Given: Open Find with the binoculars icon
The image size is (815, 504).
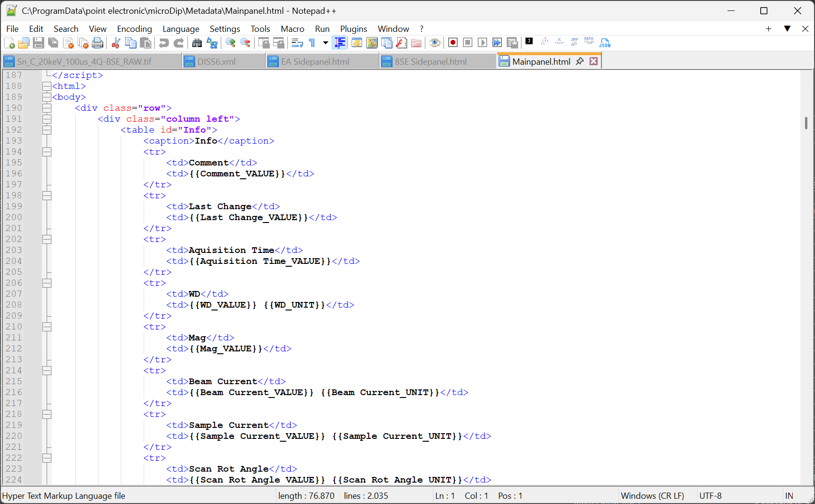Looking at the screenshot, I should pos(197,43).
